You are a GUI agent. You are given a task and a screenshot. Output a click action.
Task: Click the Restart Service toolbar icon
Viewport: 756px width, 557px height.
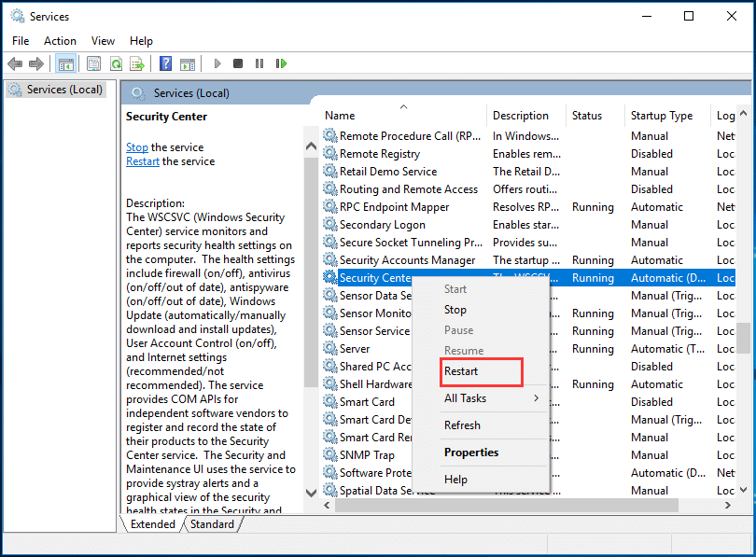coord(281,63)
